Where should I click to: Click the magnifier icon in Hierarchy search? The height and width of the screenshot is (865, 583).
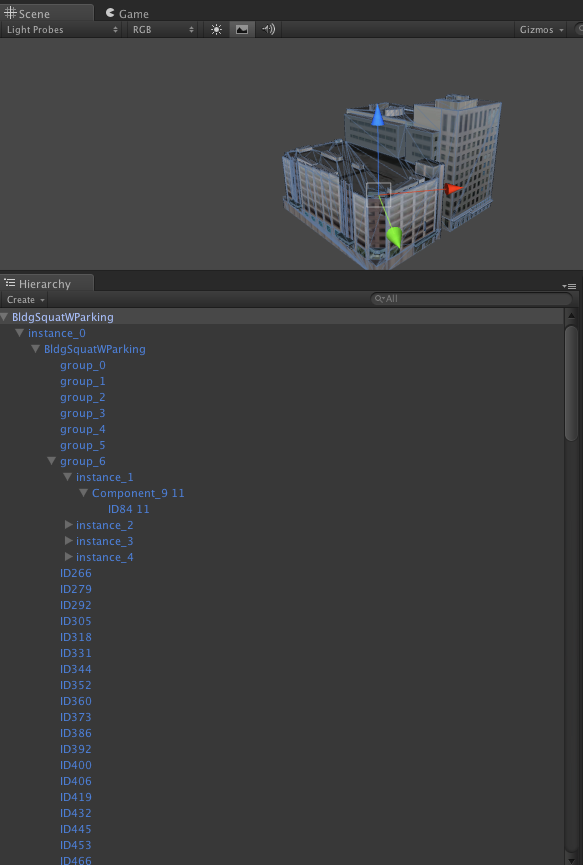point(379,299)
